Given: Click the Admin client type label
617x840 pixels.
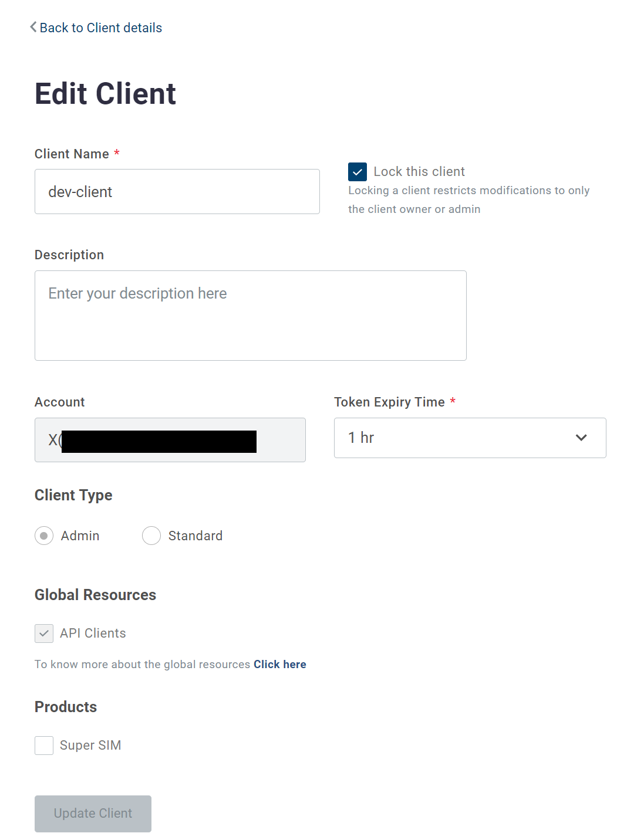Looking at the screenshot, I should [x=80, y=536].
